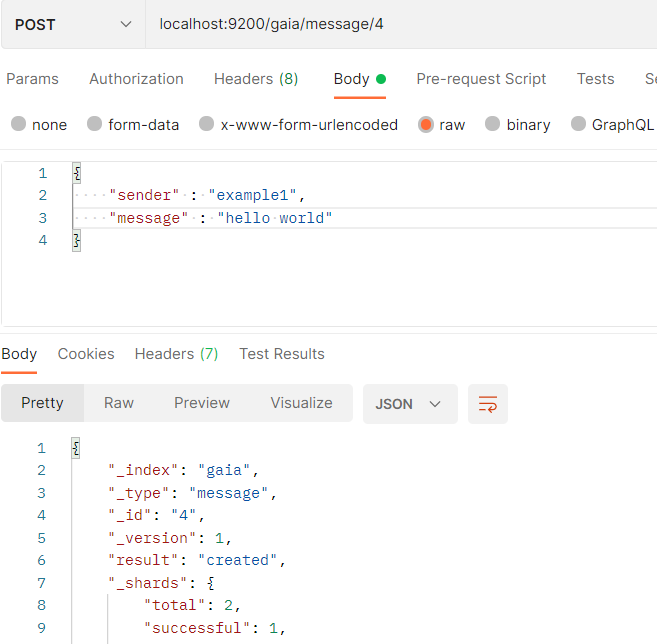Select the none body type

point(39,124)
